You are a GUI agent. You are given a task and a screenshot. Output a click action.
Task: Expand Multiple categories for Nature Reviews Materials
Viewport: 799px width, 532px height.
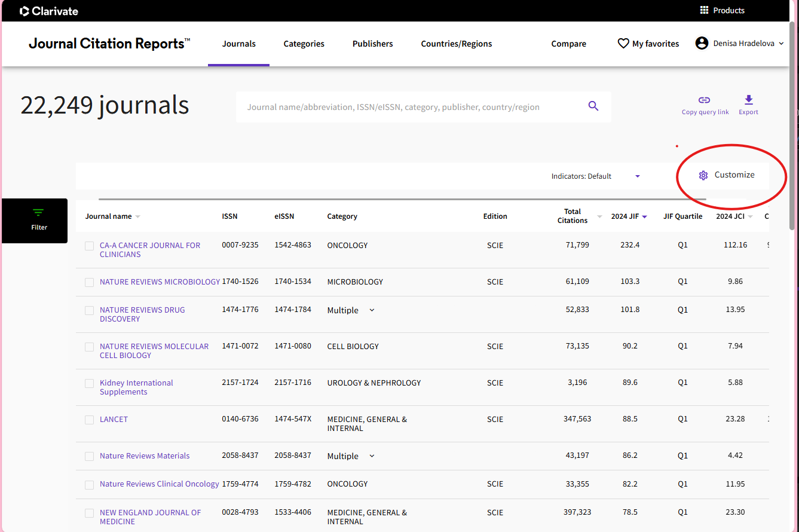tap(372, 456)
